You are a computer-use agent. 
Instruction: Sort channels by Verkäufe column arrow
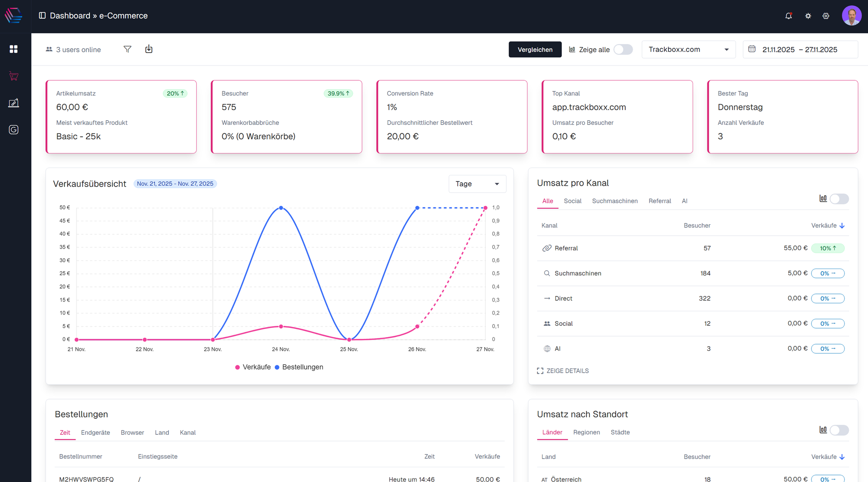point(842,226)
